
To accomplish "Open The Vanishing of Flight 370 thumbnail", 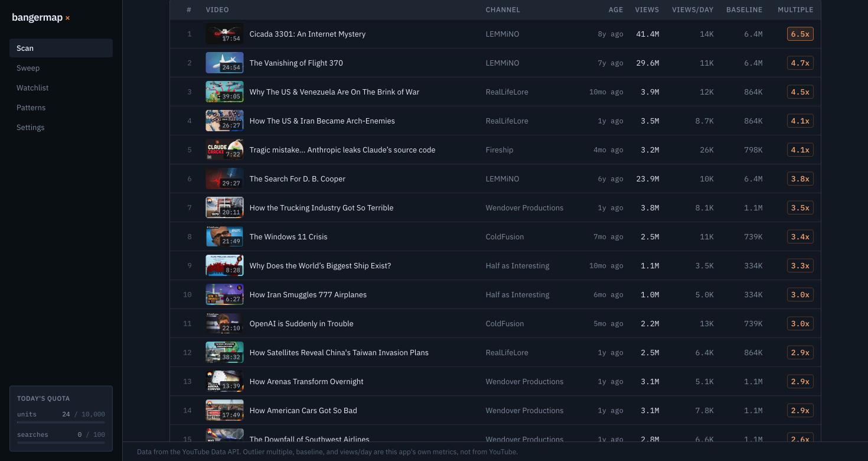I will pos(224,63).
